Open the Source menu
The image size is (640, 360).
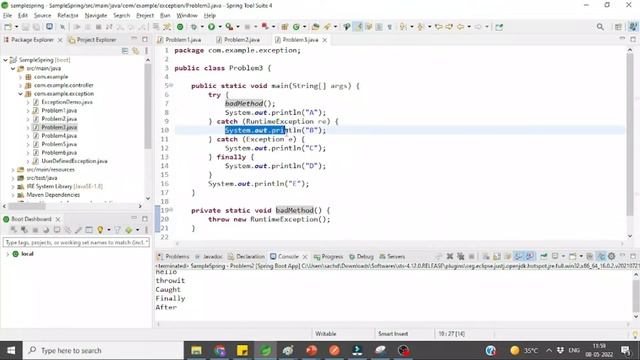coord(42,16)
